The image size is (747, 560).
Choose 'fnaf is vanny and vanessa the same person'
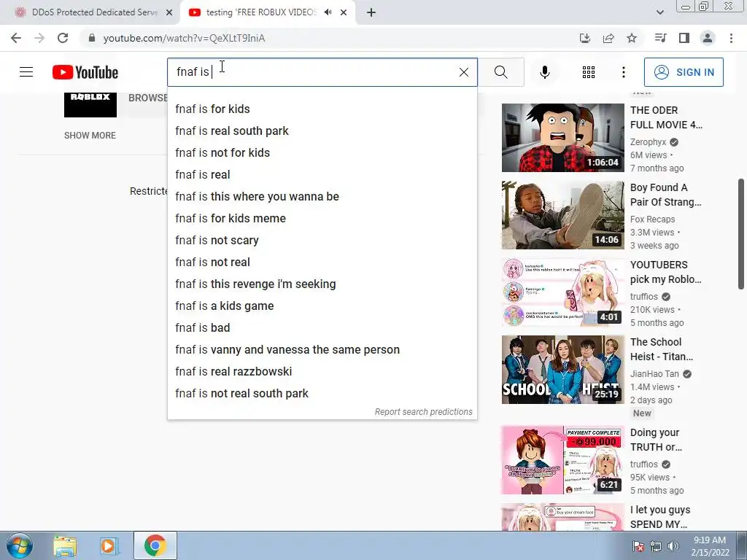[322, 350]
